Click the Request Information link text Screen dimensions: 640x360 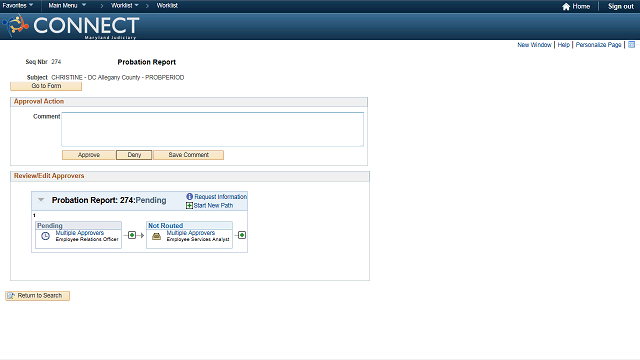pos(220,196)
